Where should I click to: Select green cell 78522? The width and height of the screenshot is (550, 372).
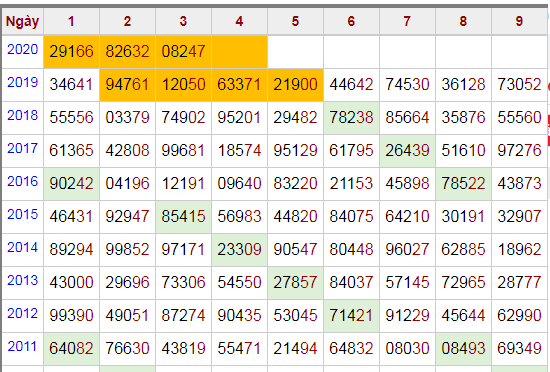[x=463, y=183]
